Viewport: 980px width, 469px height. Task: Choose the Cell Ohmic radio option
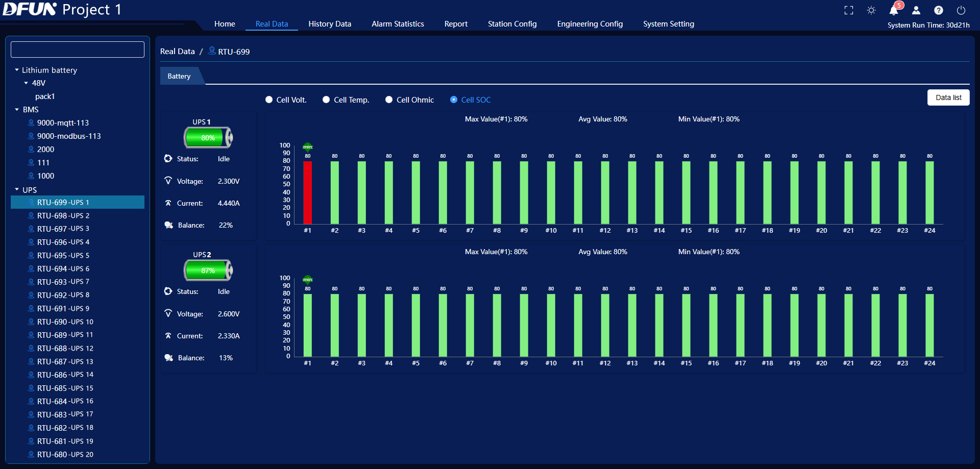[x=389, y=100]
